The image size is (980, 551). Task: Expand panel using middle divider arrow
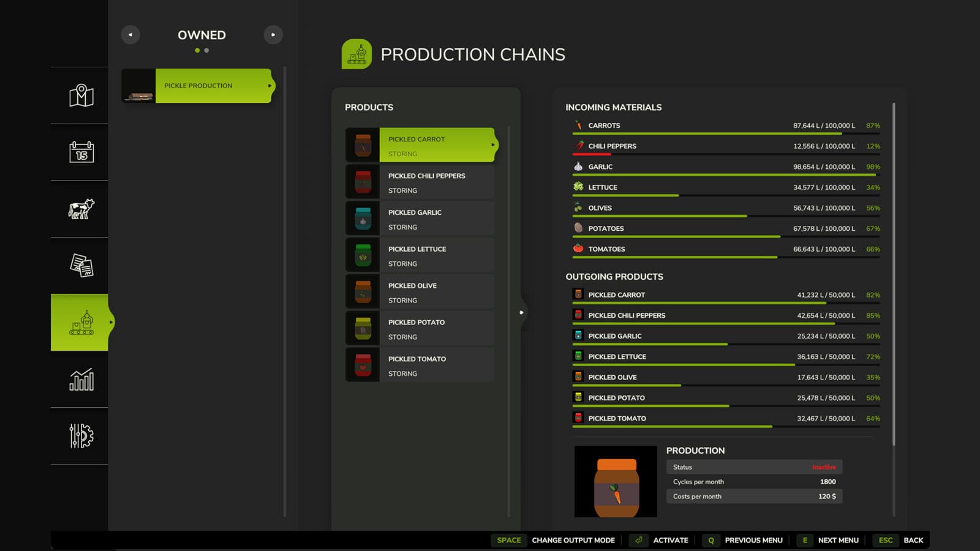point(521,312)
